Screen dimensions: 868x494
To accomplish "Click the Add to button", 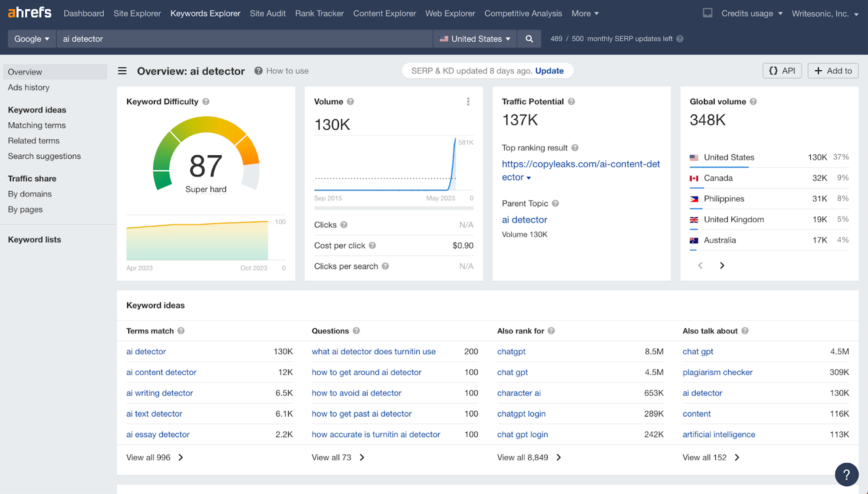I will tap(832, 70).
